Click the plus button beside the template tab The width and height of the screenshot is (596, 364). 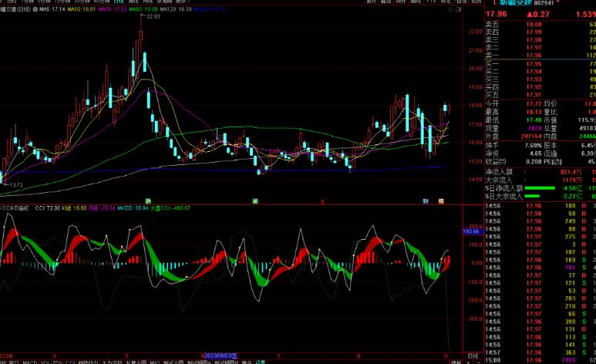point(469,362)
